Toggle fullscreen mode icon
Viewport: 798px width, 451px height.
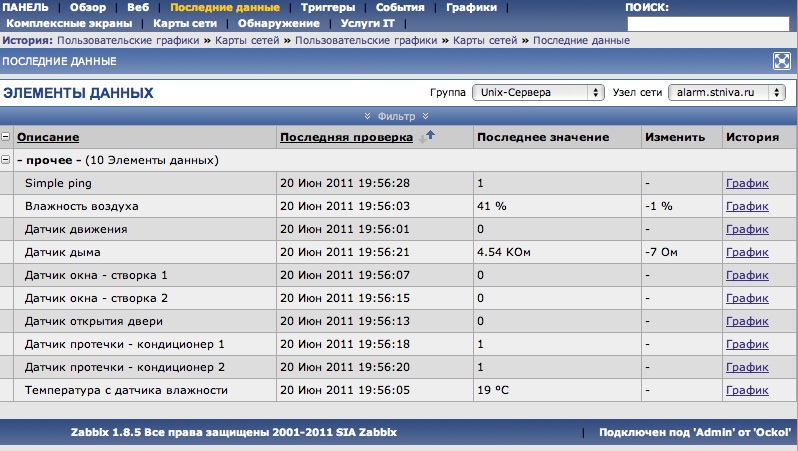782,61
